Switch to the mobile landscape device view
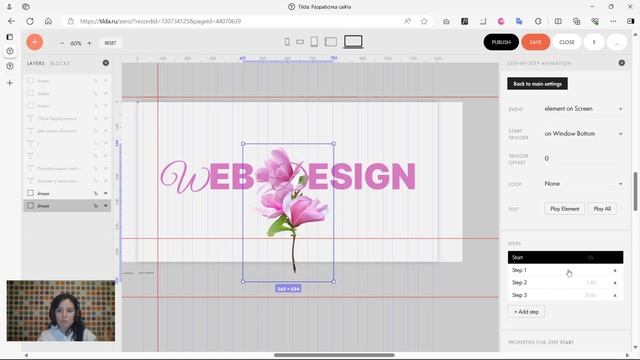 pyautogui.click(x=300, y=42)
